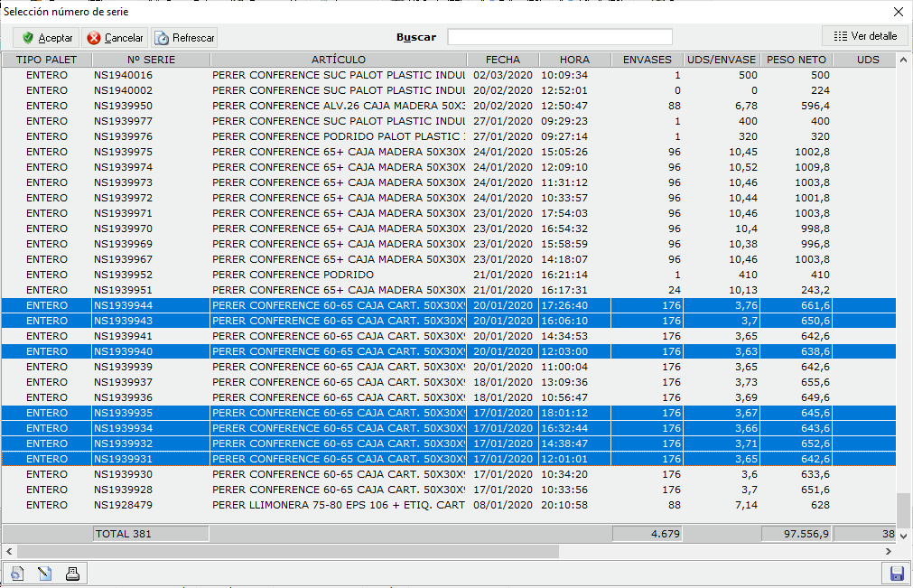Click TOTAL 381 footer cell
The width and height of the screenshot is (913, 588).
[151, 534]
